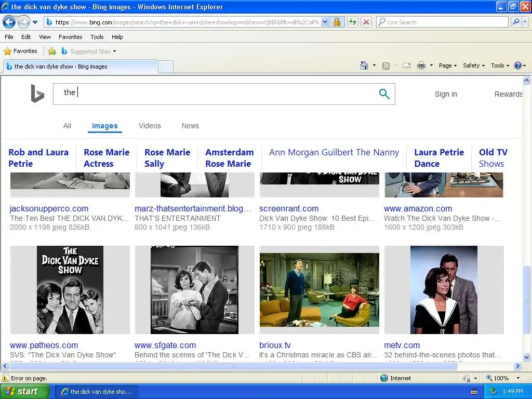Image resolution: width=532 pixels, height=399 pixels.
Task: Select Laura Petrie Dance suggestion
Action: point(438,158)
